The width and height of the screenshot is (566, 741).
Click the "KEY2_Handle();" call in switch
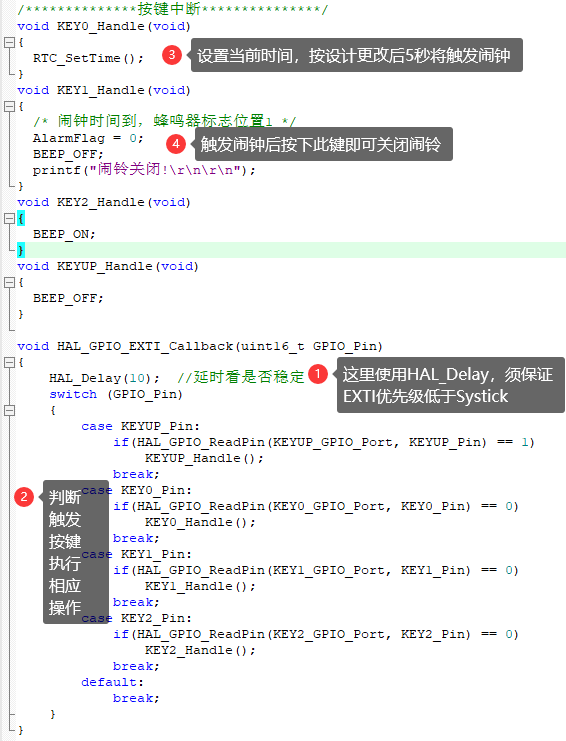[200, 651]
